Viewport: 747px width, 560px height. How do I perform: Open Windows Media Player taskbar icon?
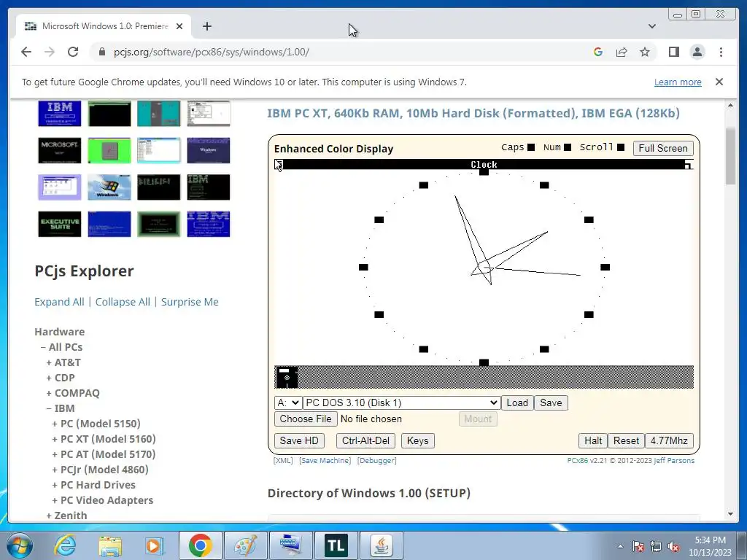click(155, 545)
